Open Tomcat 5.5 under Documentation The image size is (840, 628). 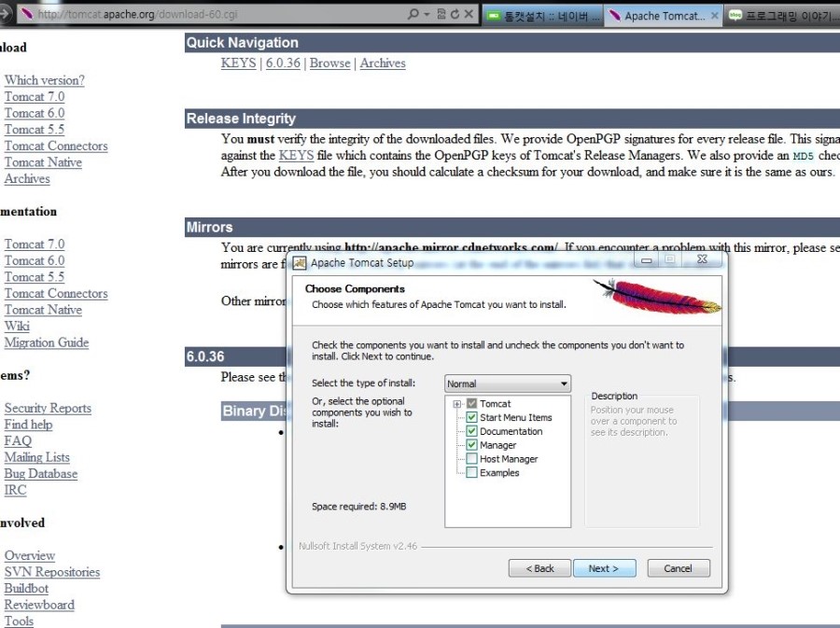point(35,277)
